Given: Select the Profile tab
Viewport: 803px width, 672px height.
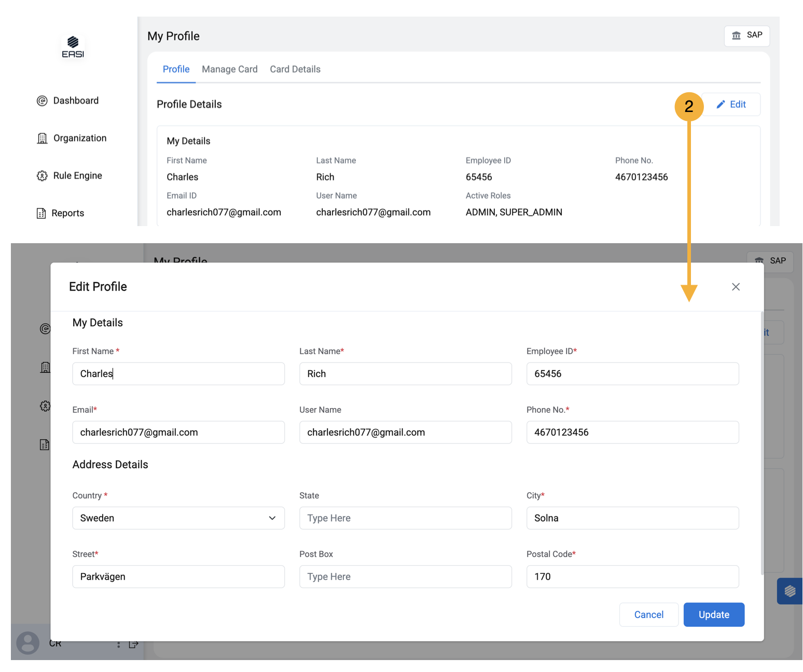Looking at the screenshot, I should coord(176,69).
